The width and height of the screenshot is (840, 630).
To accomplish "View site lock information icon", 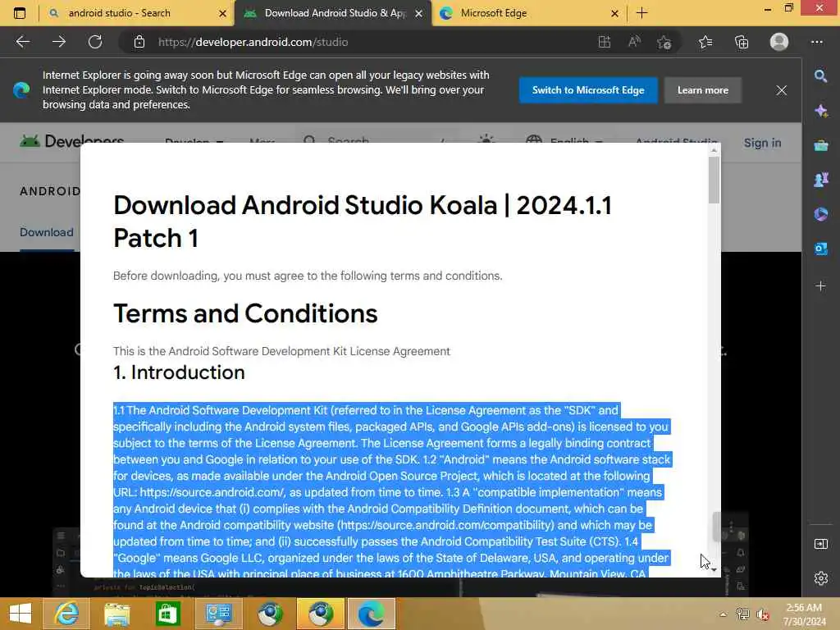I will point(139,42).
